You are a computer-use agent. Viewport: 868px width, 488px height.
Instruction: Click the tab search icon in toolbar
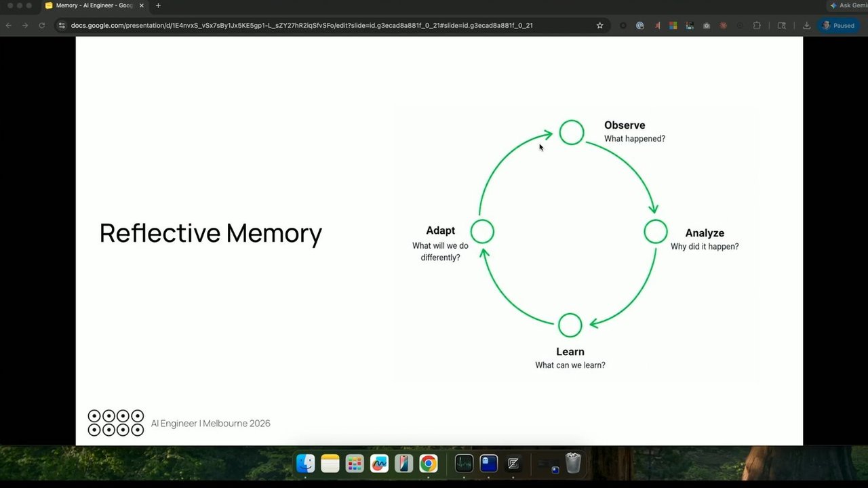point(782,26)
